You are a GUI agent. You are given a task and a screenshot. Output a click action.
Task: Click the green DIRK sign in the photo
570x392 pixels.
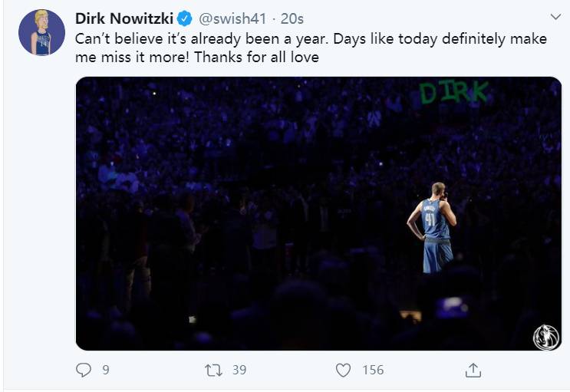[x=454, y=94]
